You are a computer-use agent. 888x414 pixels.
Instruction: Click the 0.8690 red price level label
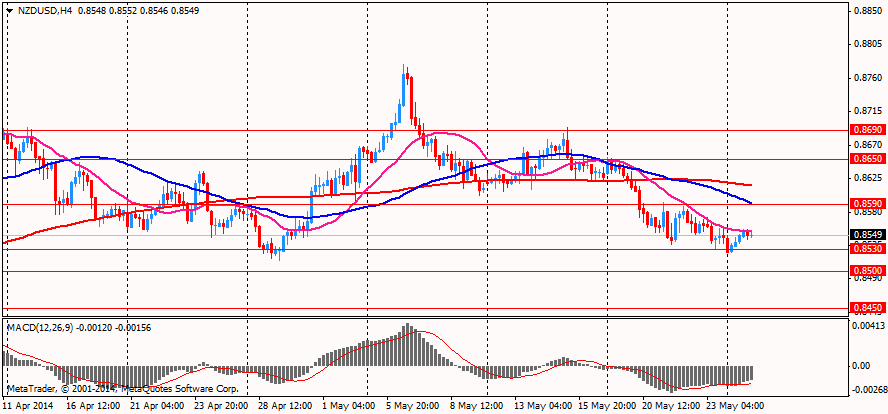coord(868,130)
